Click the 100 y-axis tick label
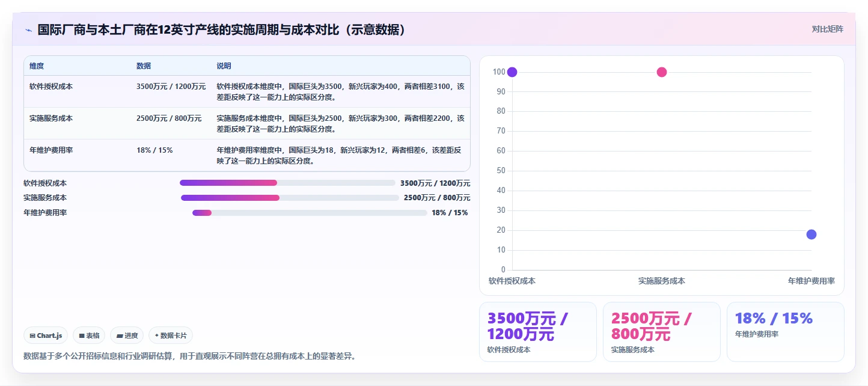Screen dimensions: 868x386 click(499, 72)
